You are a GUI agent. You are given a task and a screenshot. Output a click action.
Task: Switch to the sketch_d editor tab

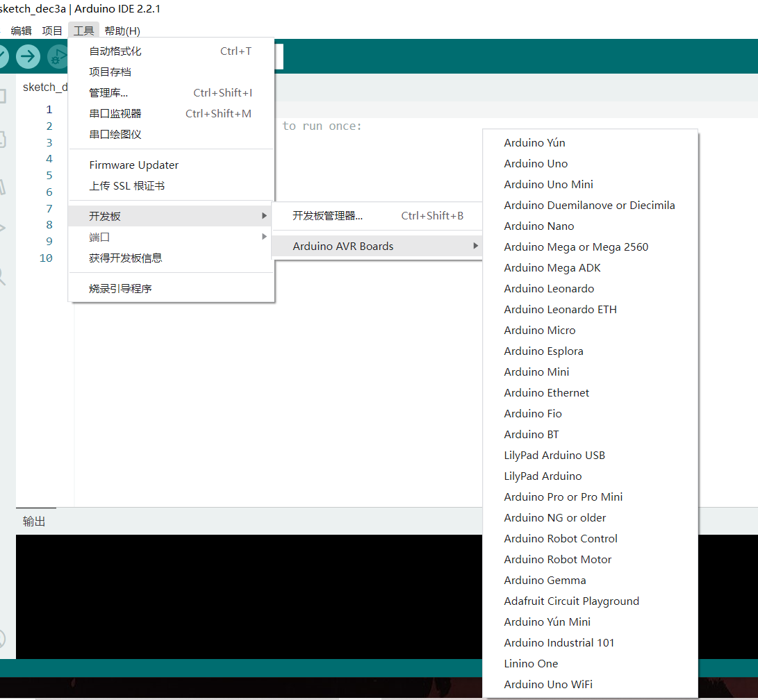tap(44, 87)
